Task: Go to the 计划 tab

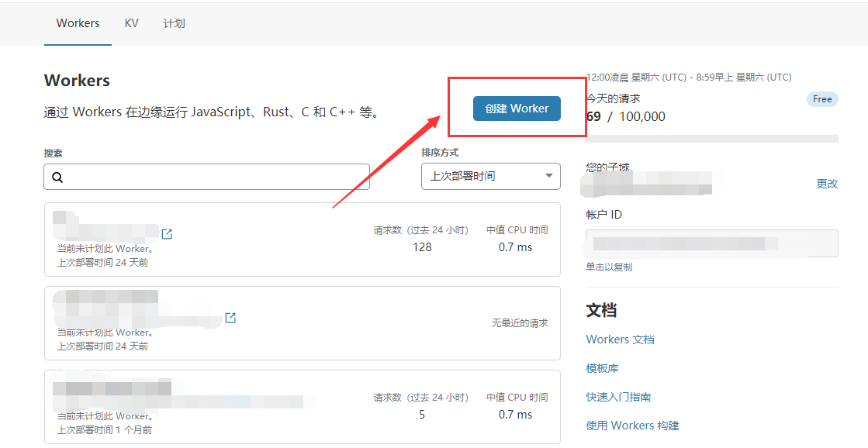Action: pos(174,23)
